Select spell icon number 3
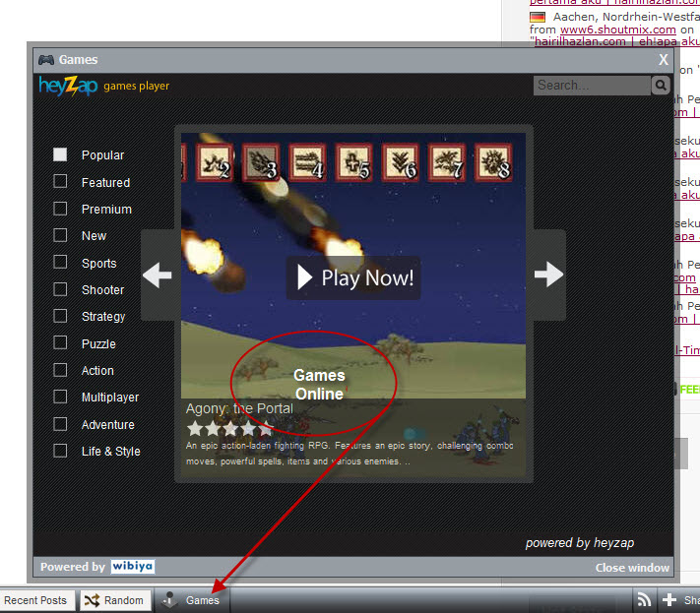700x613 pixels. (261, 162)
